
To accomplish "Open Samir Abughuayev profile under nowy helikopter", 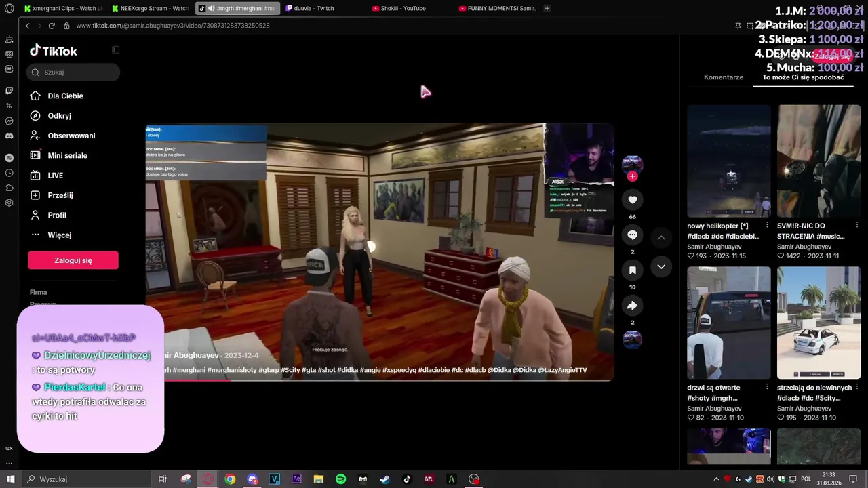I will (x=714, y=247).
